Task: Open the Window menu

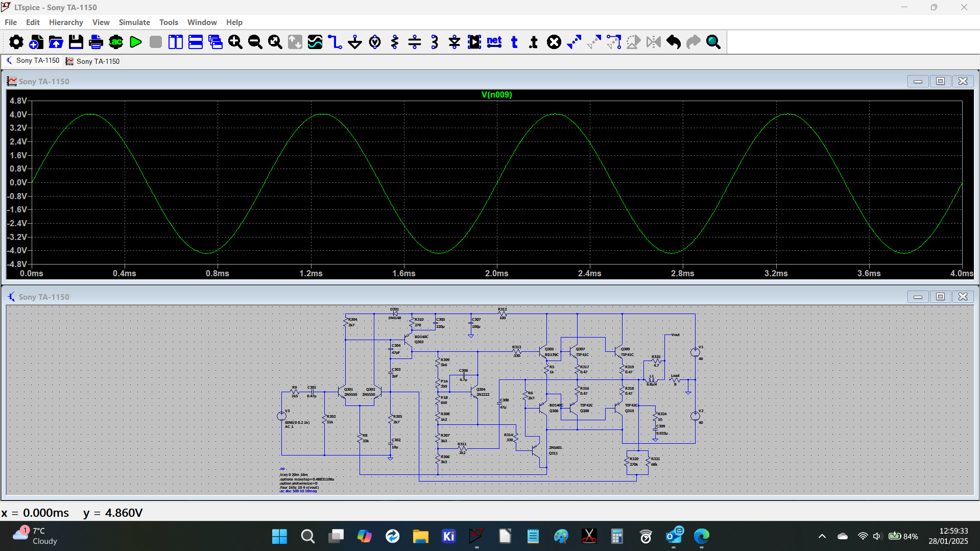Action: (x=202, y=22)
